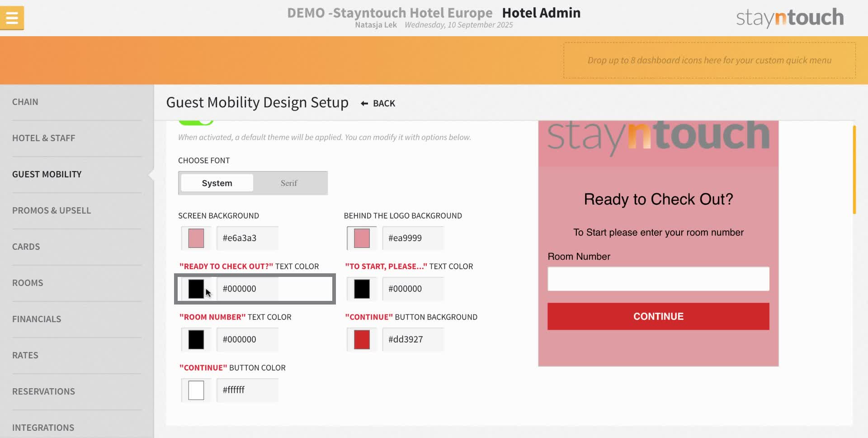The image size is (868, 438).
Task: Edit the #dd3927 hex field
Action: (413, 339)
